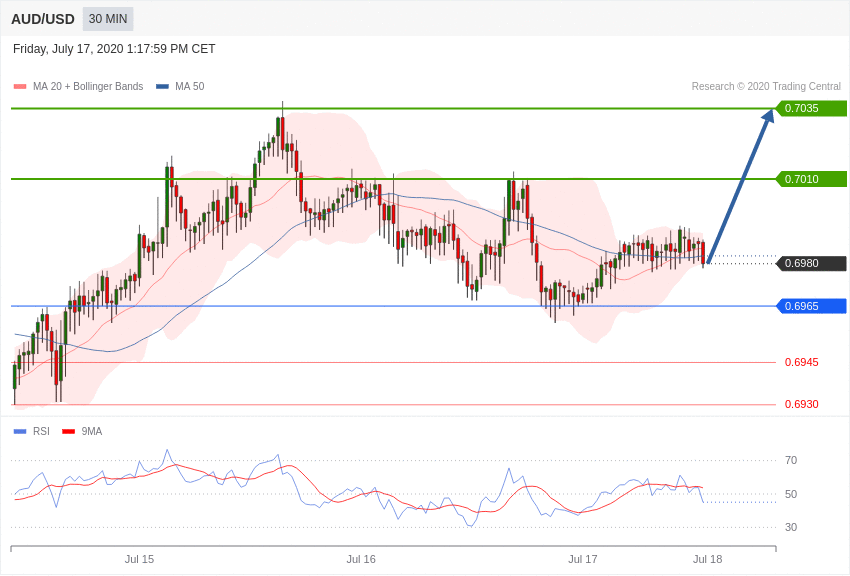Click the red 0.6930 support label
Image resolution: width=850 pixels, height=576 pixels.
coord(801,404)
